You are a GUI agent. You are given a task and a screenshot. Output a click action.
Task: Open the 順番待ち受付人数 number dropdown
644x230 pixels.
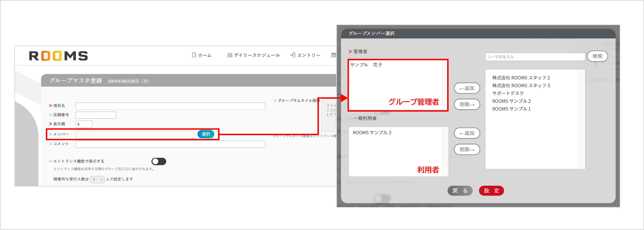97,179
